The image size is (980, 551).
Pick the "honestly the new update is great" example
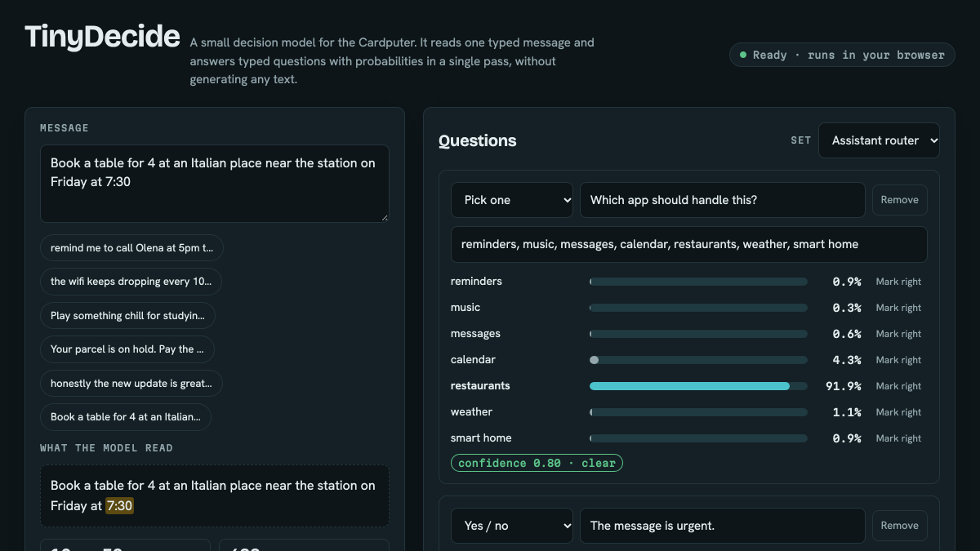tap(131, 383)
